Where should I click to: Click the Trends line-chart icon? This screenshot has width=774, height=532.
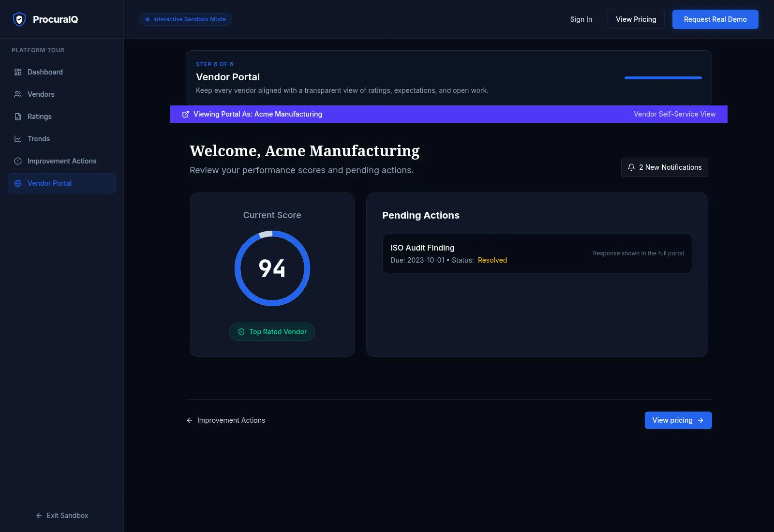[18, 139]
